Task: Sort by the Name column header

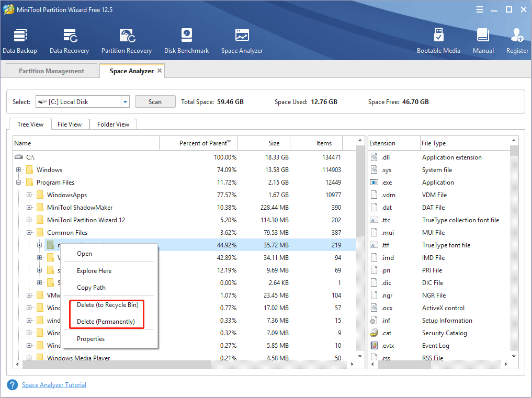Action: click(x=86, y=143)
